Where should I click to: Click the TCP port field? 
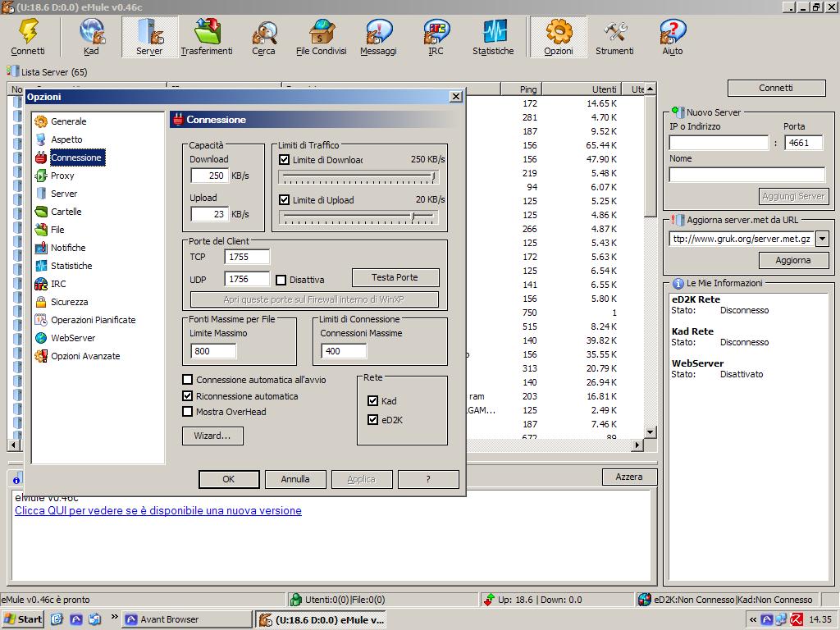coord(247,257)
